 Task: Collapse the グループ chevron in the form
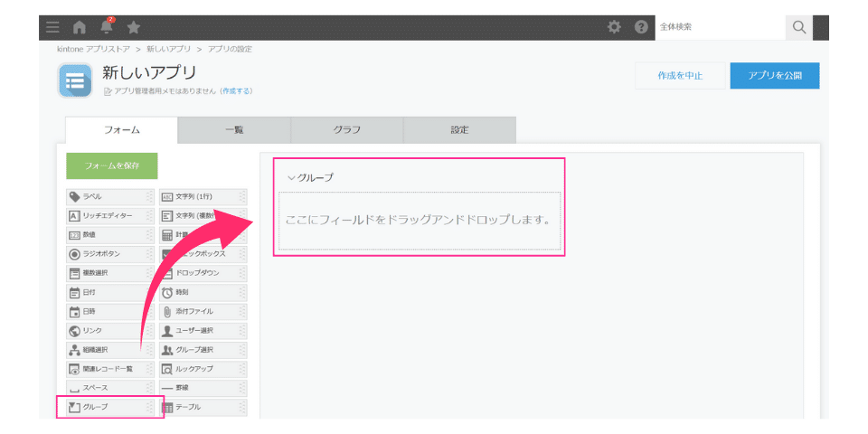click(x=292, y=178)
